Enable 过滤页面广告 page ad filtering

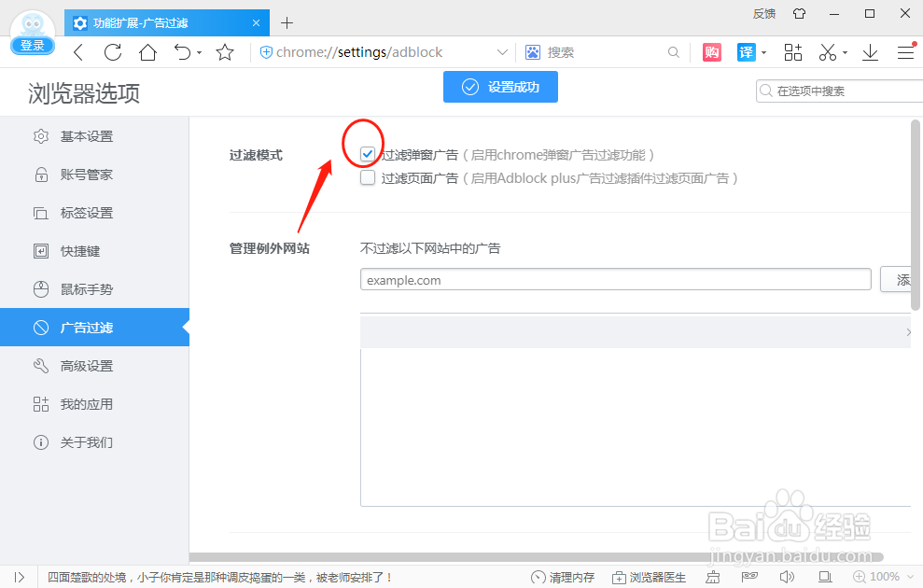(367, 177)
